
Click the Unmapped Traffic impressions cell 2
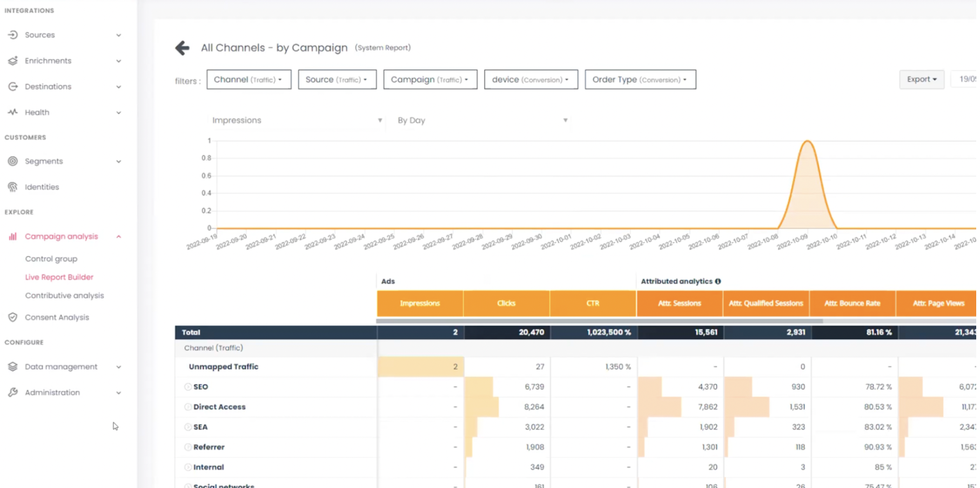pos(420,367)
